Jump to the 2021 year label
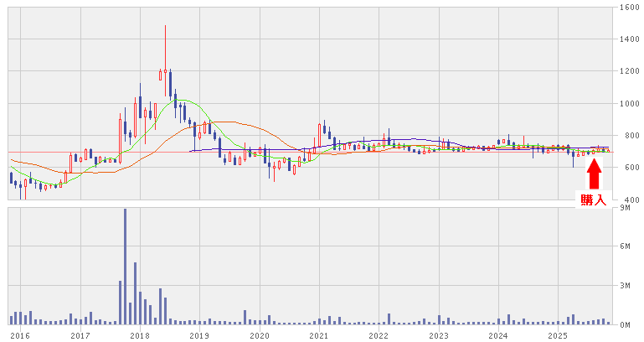 point(318,335)
